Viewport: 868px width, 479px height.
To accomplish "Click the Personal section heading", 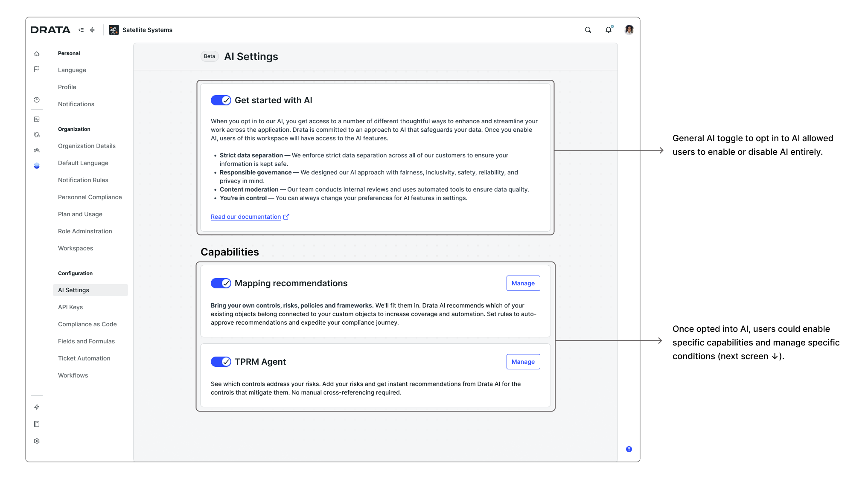I will pyautogui.click(x=69, y=53).
